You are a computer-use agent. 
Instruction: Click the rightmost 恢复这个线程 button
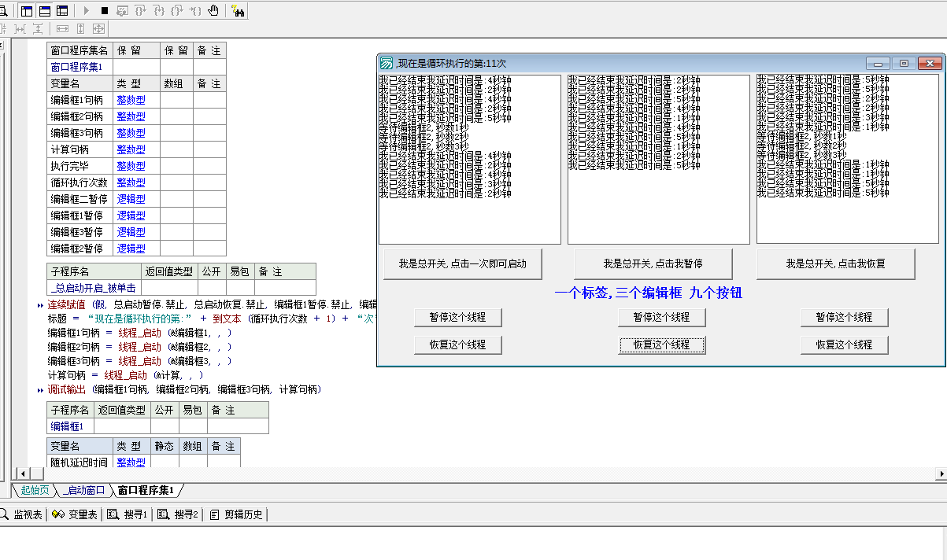coord(844,344)
